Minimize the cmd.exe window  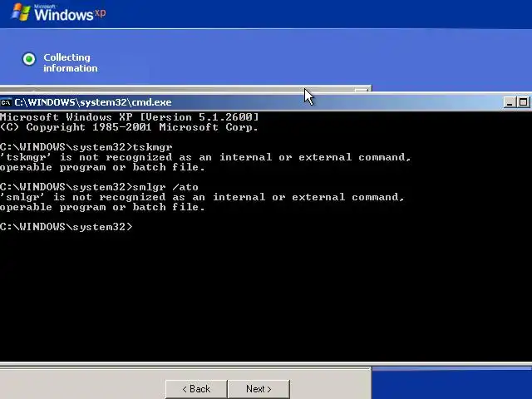point(510,102)
